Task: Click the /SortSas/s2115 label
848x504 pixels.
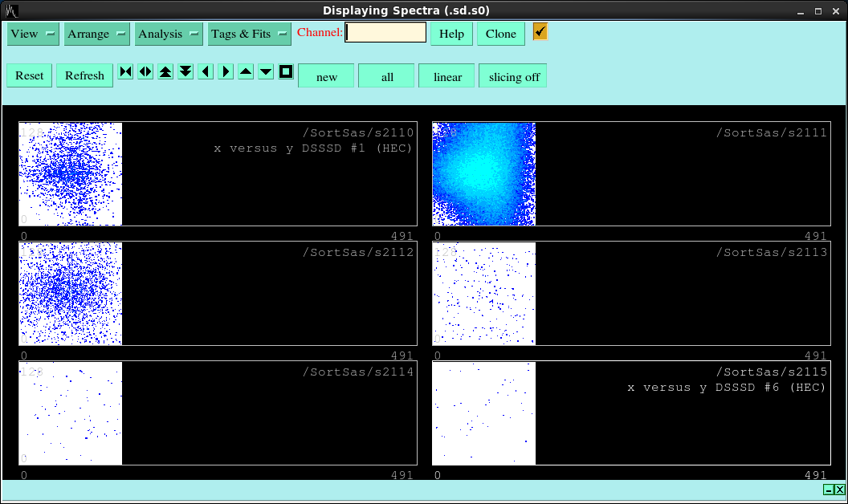Action: pos(772,372)
